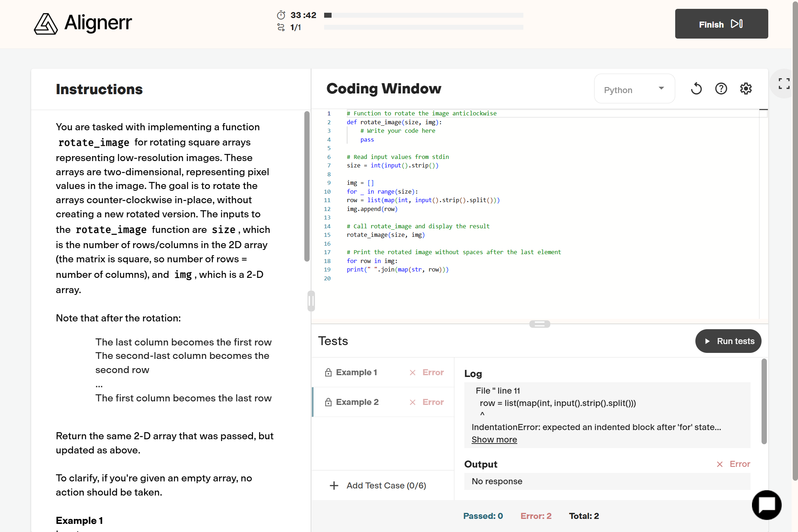Click the horizontal splitter above Tests
Image resolution: width=798 pixels, height=532 pixels.
539,324
